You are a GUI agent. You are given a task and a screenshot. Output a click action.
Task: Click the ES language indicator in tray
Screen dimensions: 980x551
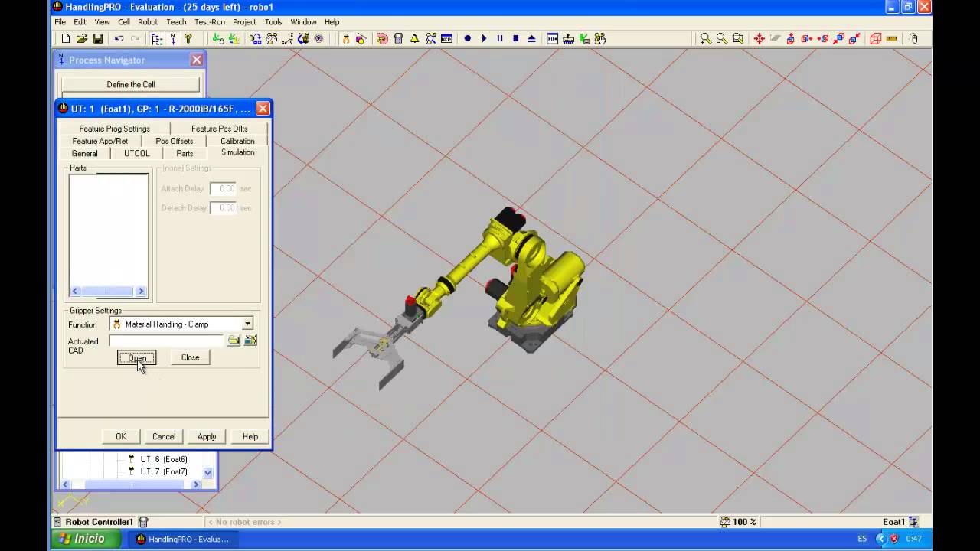863,539
